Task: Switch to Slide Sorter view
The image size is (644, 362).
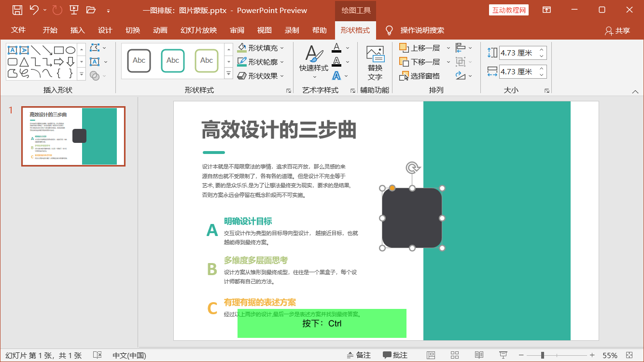Action: click(455, 355)
